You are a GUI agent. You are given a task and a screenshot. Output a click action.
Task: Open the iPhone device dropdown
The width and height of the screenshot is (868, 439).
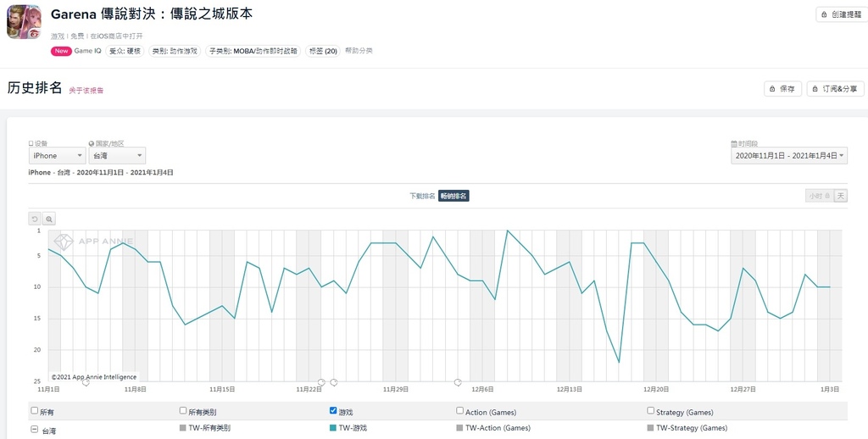pos(57,156)
